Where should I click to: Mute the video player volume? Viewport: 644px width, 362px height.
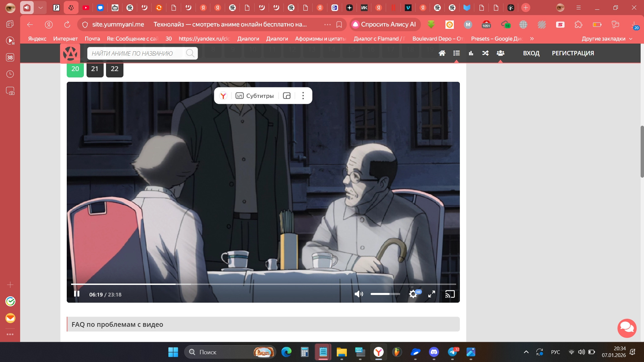tap(359, 294)
